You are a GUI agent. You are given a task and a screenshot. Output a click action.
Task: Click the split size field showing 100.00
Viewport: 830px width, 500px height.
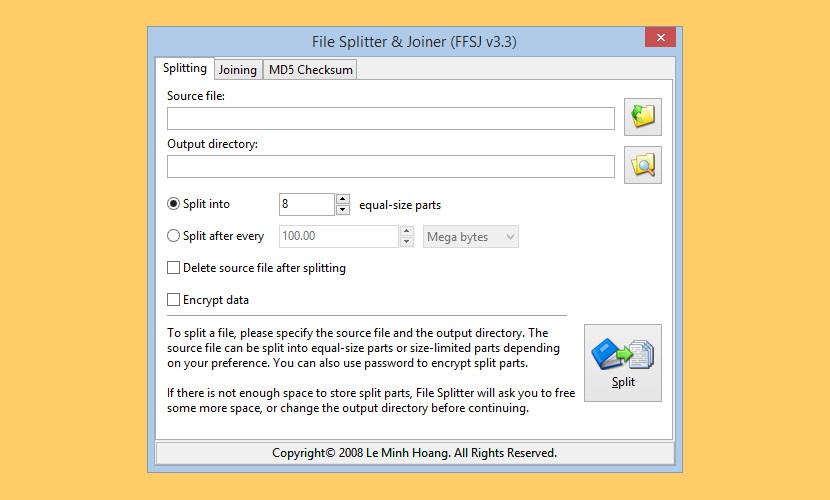[339, 236]
